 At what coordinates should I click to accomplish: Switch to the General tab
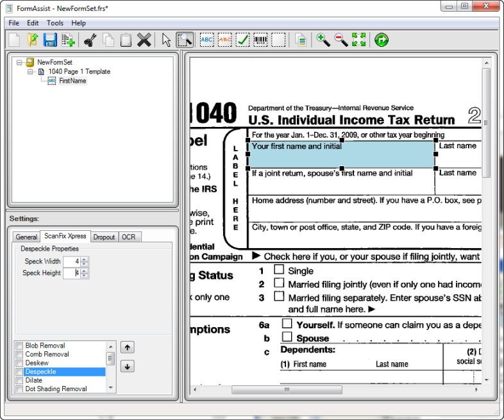coord(26,237)
